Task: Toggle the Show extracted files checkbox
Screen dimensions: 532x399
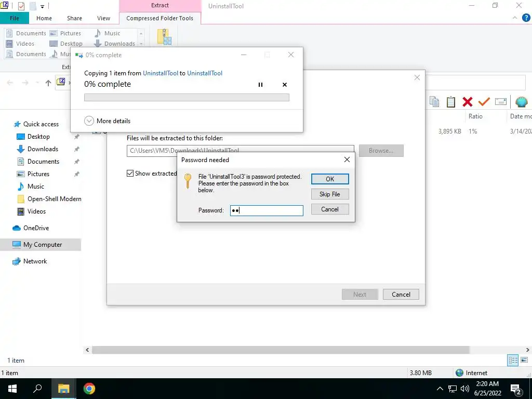Action: [130, 174]
